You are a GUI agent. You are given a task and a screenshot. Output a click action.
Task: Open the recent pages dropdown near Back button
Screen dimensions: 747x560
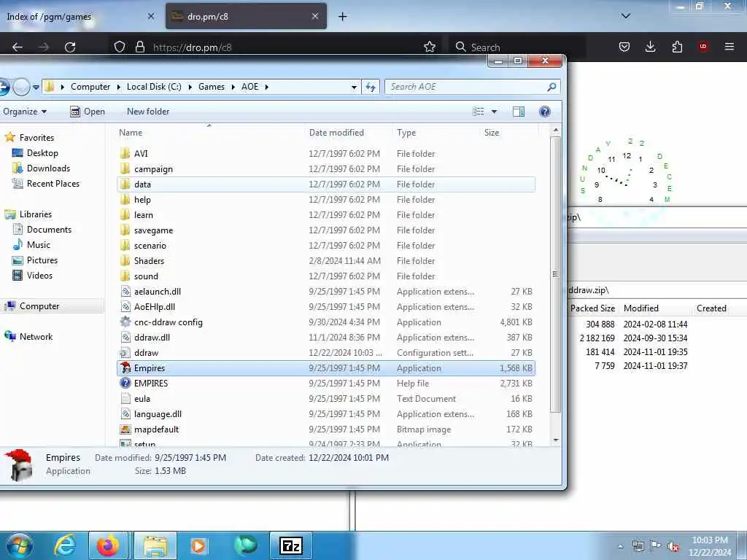coord(36,87)
